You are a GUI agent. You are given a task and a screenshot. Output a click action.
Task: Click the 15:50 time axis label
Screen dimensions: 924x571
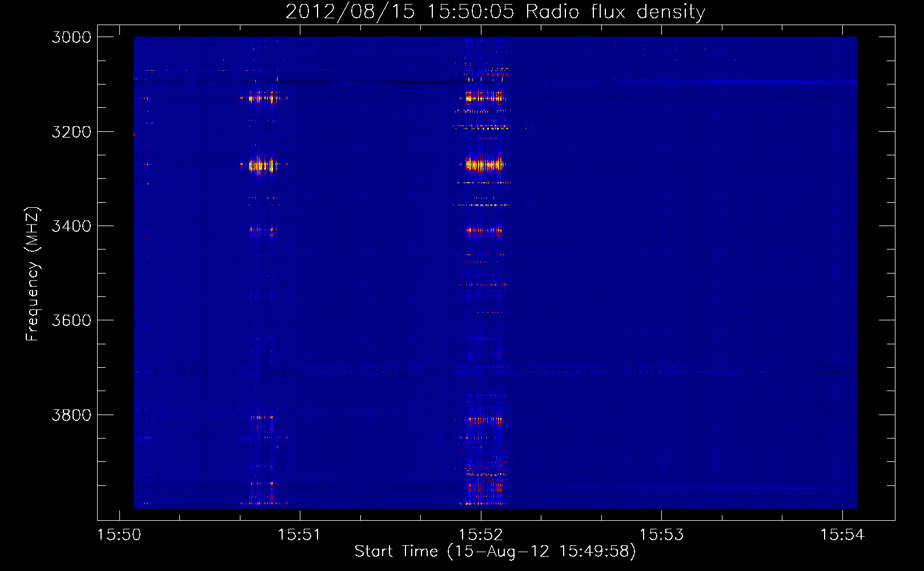click(x=119, y=535)
